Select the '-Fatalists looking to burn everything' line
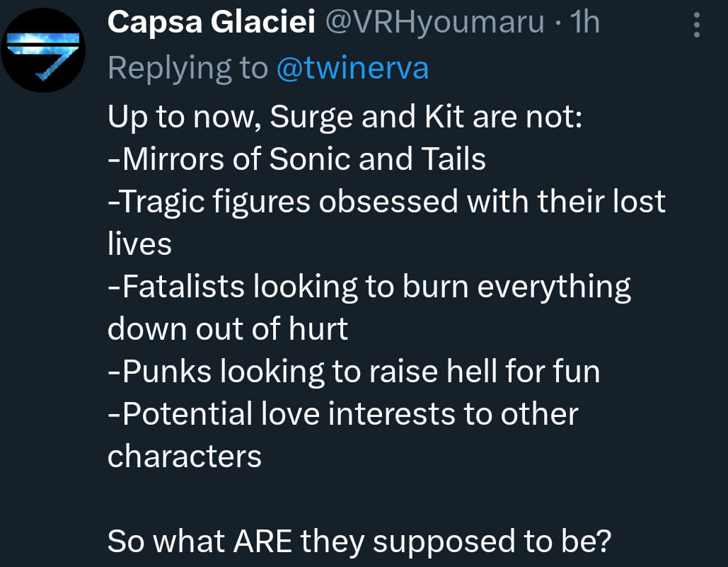The width and height of the screenshot is (728, 567). pyautogui.click(x=369, y=287)
